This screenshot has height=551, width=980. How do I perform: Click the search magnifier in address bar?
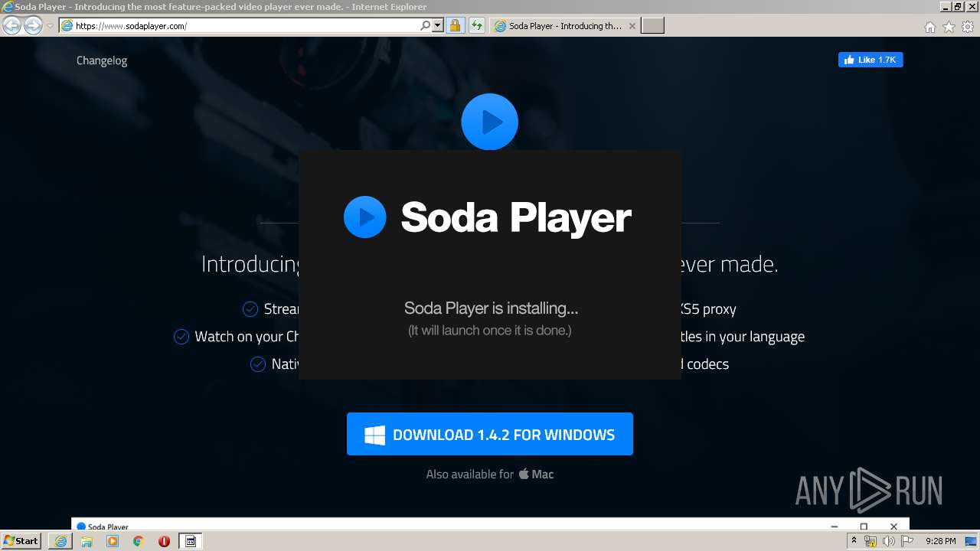point(426,25)
